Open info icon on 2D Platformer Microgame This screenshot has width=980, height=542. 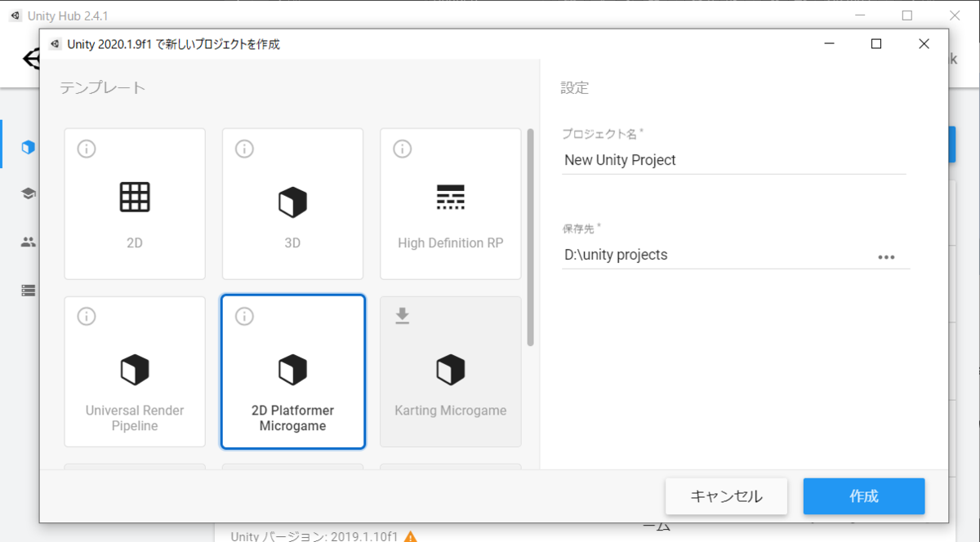point(244,316)
